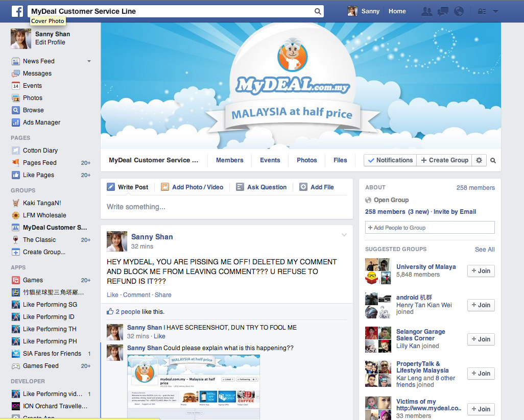Toggle group Notifications button
This screenshot has height=420, width=524.
(390, 160)
